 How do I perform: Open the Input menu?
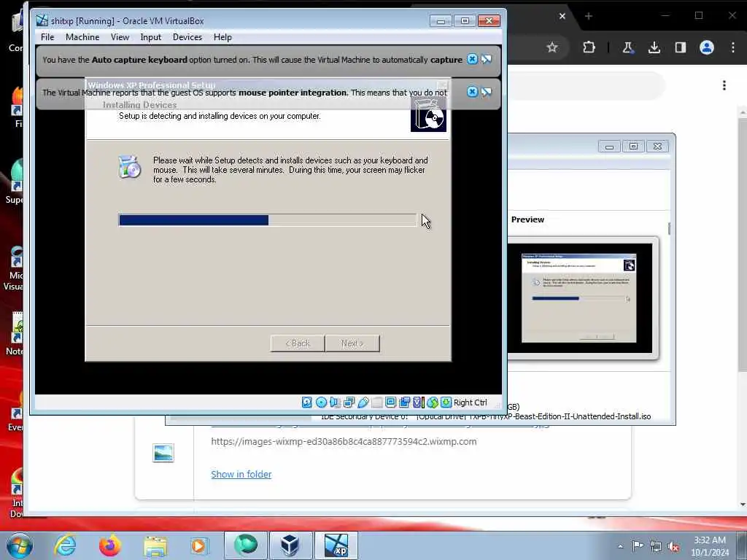150,37
